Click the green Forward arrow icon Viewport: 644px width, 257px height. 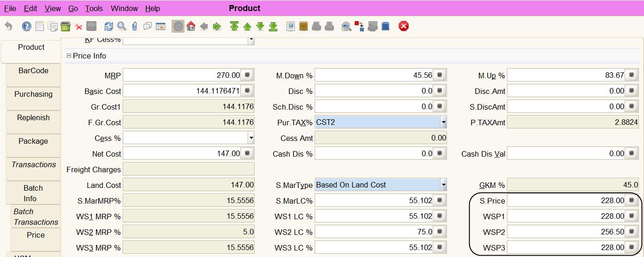[217, 26]
